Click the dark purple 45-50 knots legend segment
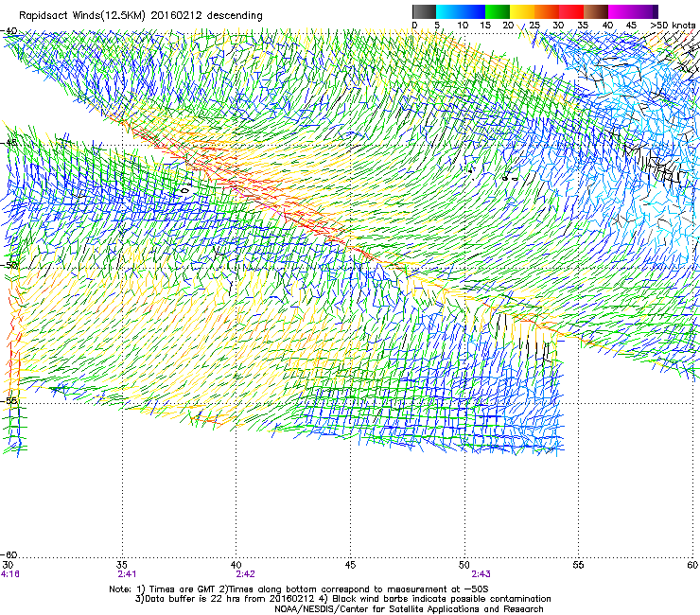 (645, 11)
